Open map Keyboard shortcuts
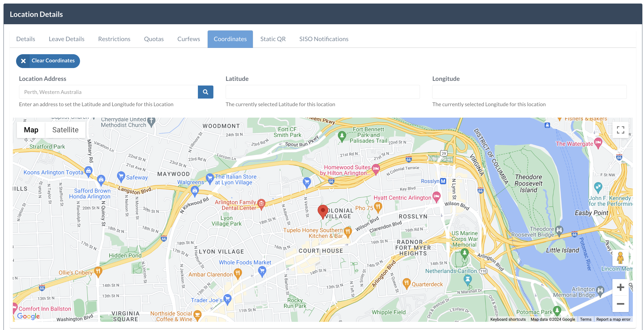Image resolution: width=644 pixels, height=330 pixels. click(508, 319)
